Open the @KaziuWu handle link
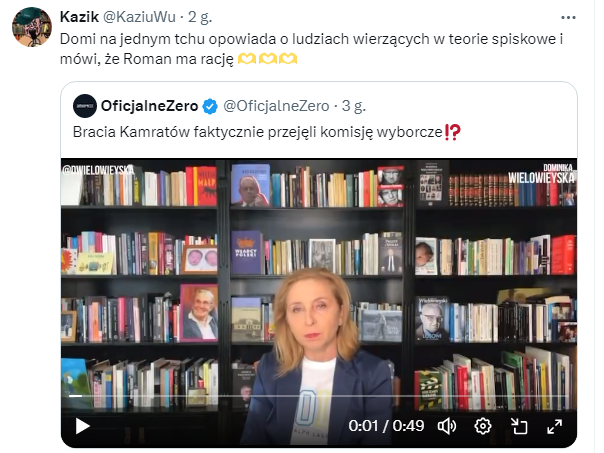Viewport: 604px width, 453px height. [139, 17]
